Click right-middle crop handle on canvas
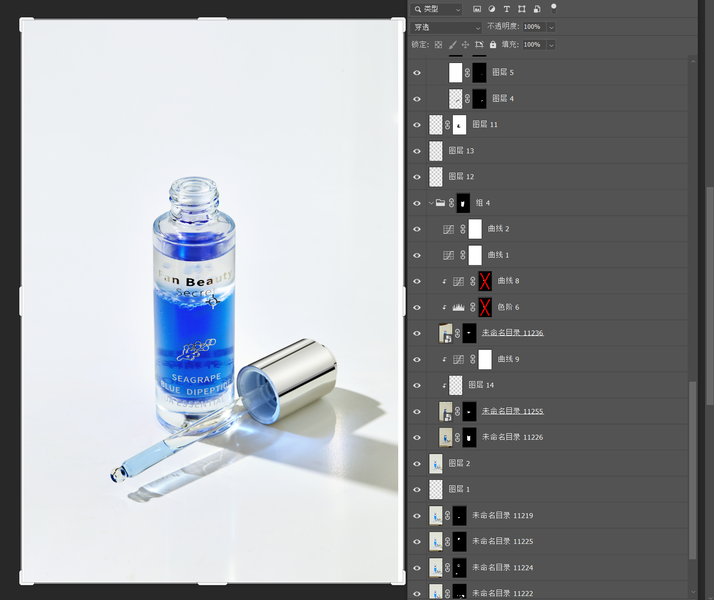Screen dimensions: 714x600 [403, 301]
